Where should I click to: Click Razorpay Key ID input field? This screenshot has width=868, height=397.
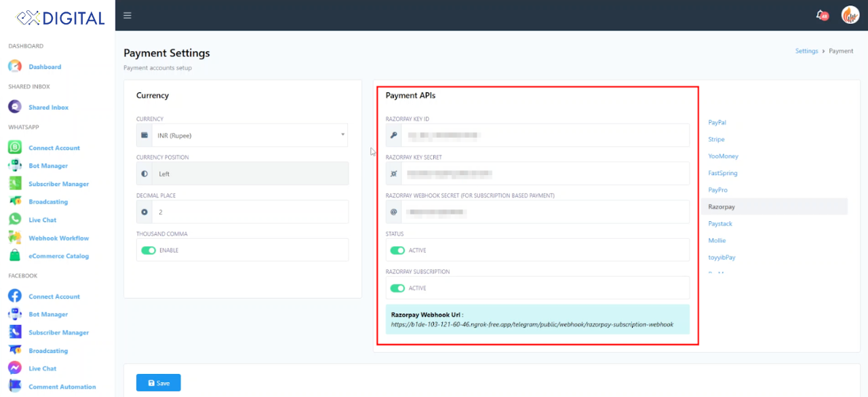545,135
